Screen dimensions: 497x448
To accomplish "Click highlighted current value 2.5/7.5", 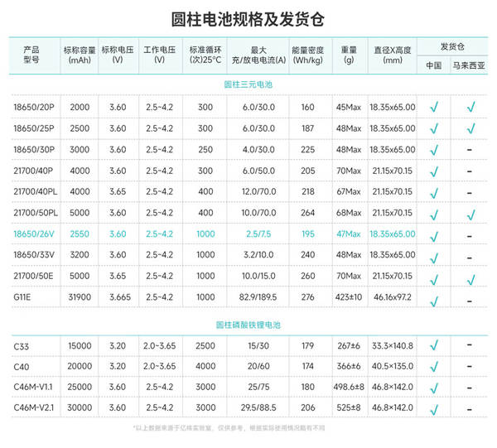I will click(258, 234).
